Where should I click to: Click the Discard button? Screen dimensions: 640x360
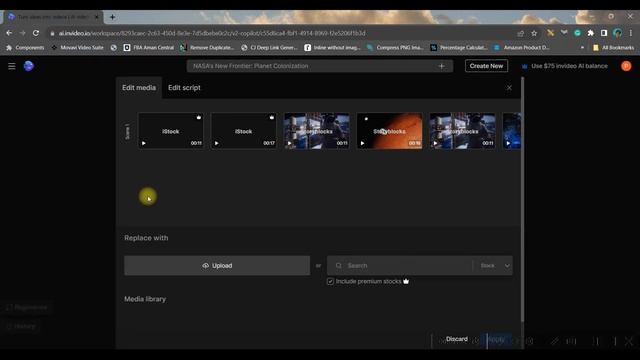(457, 339)
